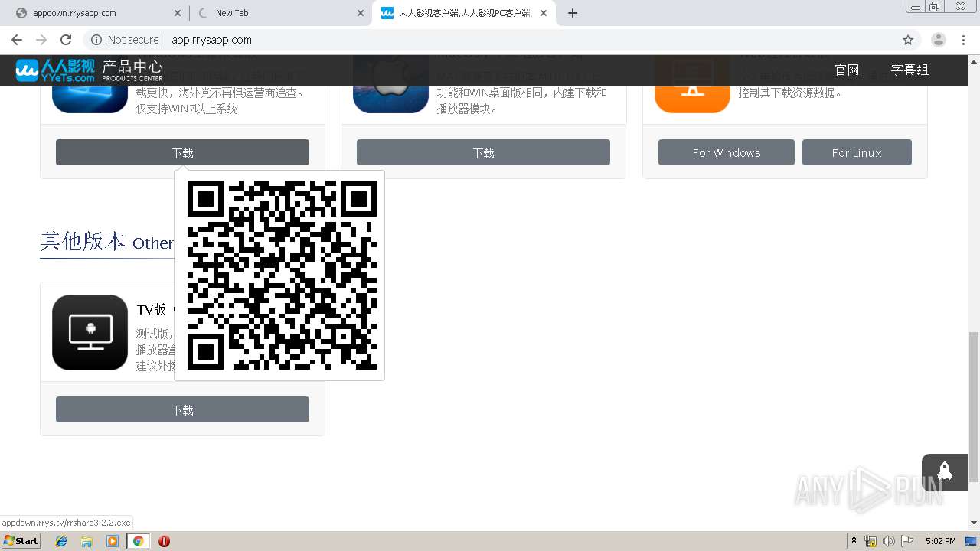Reload the current page
This screenshot has width=980, height=551.
click(x=66, y=40)
